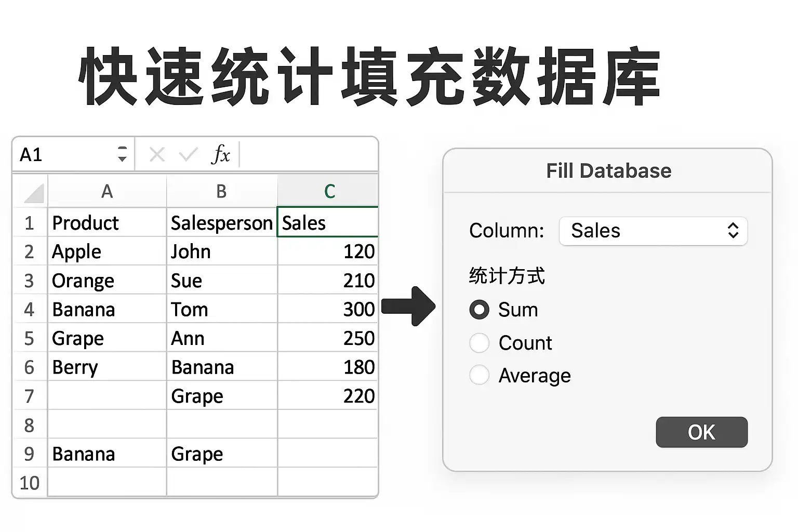Click inside the formula bar input area
This screenshot has height=532, width=798.
coord(309,154)
